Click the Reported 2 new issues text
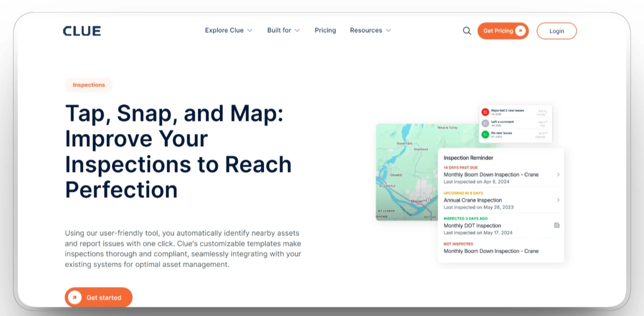Screen dimensions: 644x316 click(507, 110)
